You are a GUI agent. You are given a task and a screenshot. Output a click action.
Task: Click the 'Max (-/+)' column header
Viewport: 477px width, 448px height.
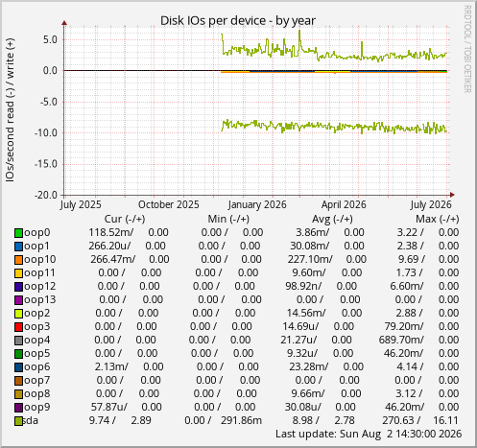(x=438, y=219)
